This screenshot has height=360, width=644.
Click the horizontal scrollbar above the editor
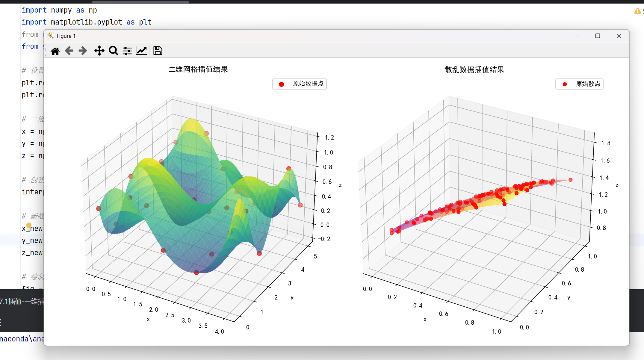pyautogui.click(x=141, y=2)
